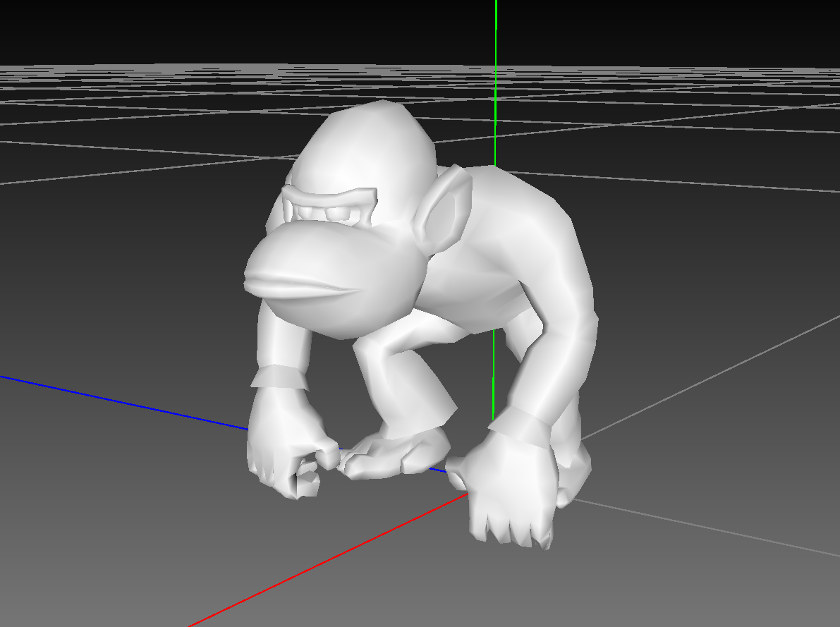The width and height of the screenshot is (840, 627).
Task: Click the wrist cuff above the clenched fist
Action: pyautogui.click(x=281, y=377)
